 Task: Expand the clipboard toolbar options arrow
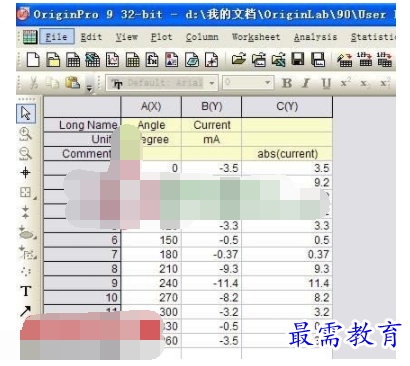pos(89,88)
